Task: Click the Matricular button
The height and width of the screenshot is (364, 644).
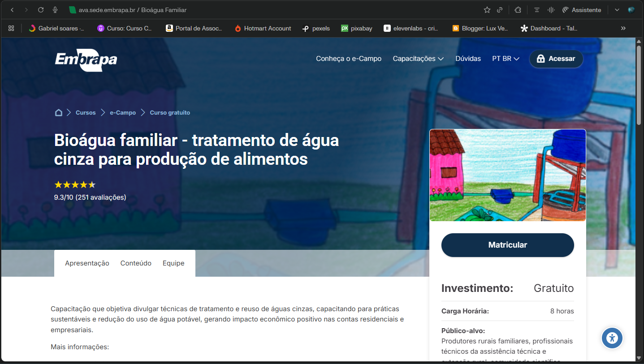Action: pyautogui.click(x=507, y=245)
